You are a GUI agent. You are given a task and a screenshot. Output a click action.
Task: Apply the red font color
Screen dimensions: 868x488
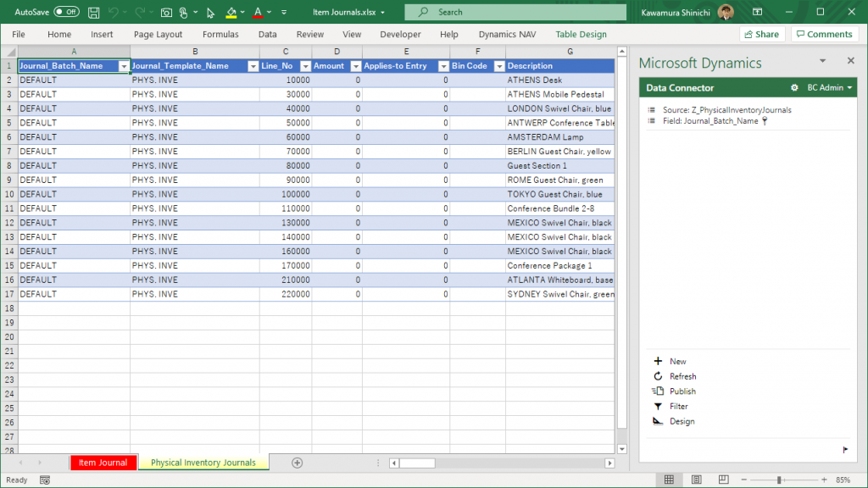pyautogui.click(x=258, y=12)
